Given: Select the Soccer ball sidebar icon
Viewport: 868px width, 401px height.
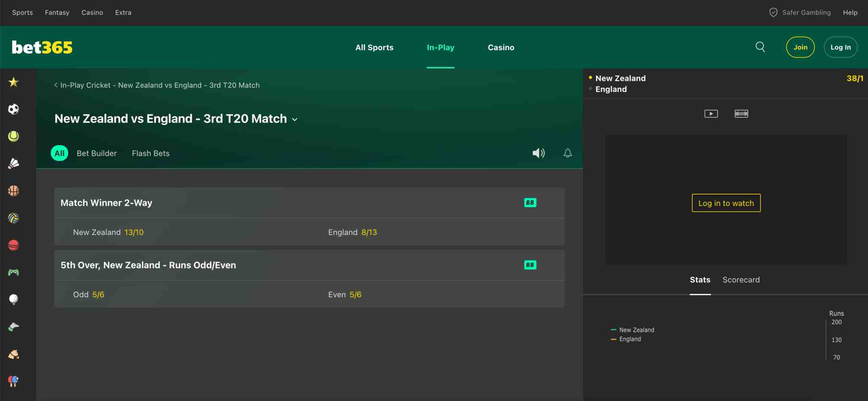Looking at the screenshot, I should click(13, 109).
